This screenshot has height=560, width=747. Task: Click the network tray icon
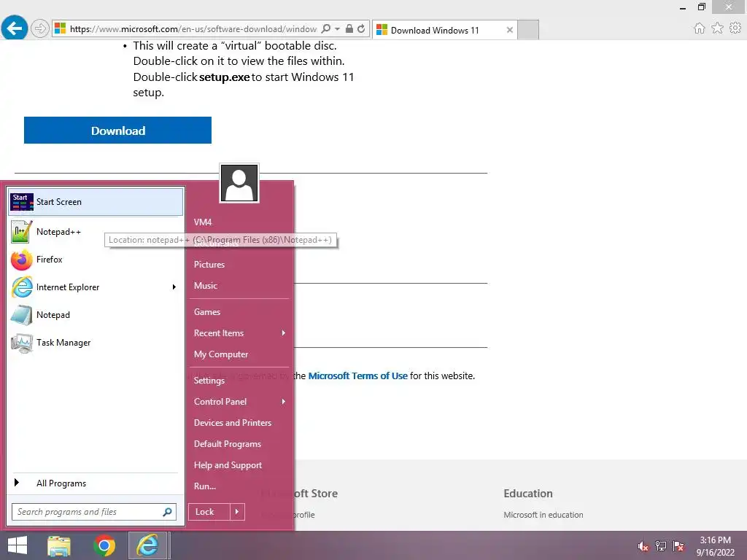pos(661,546)
